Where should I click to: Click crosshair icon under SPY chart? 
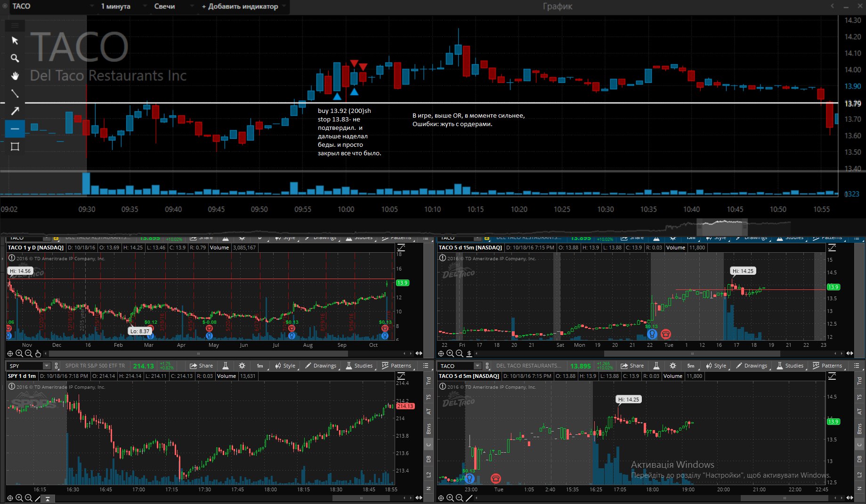[x=10, y=498]
